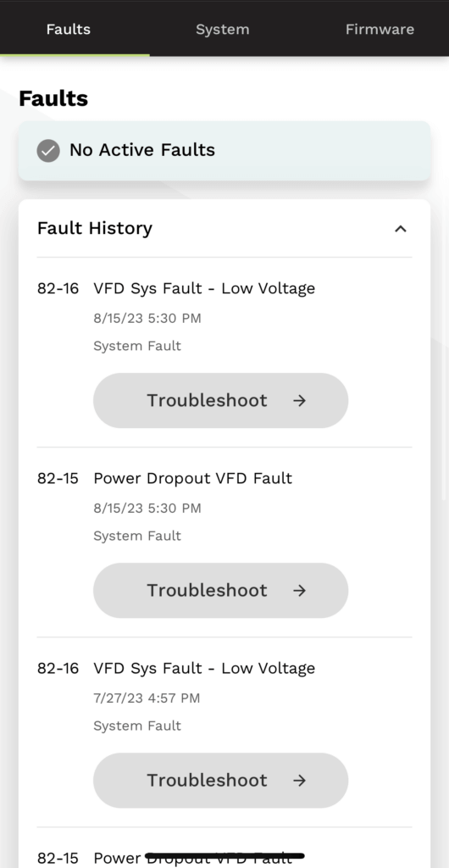Click the arrow icon on the third Troubleshoot button
The image size is (449, 868).
[300, 781]
